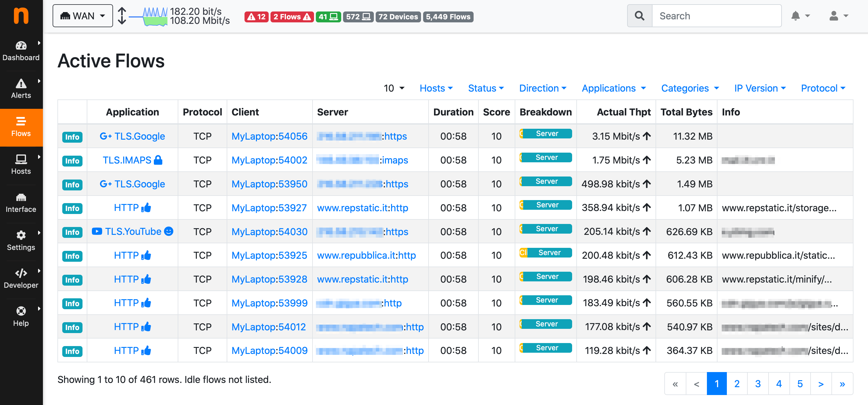Open the Help sidebar menu
This screenshot has width=868, height=405.
pyautogui.click(x=21, y=316)
